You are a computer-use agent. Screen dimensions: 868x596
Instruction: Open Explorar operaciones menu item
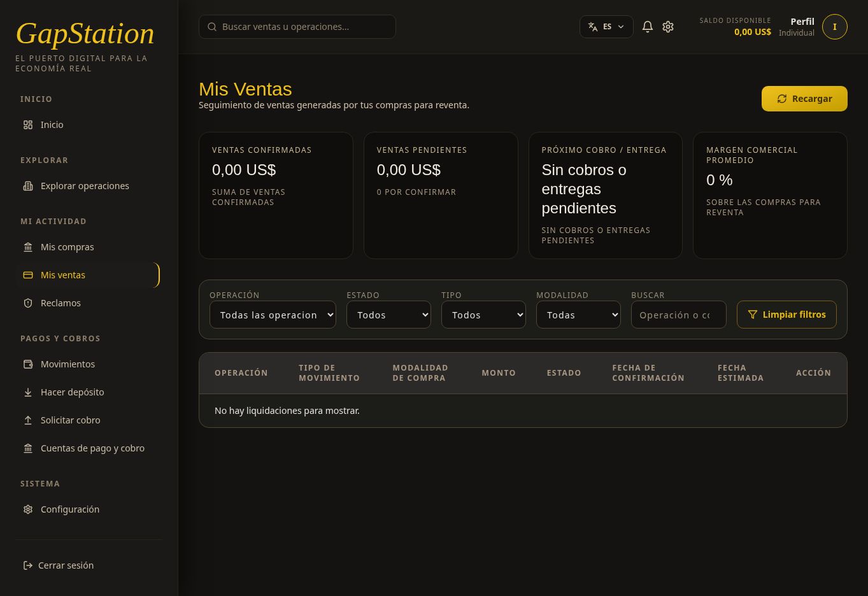coord(89,186)
